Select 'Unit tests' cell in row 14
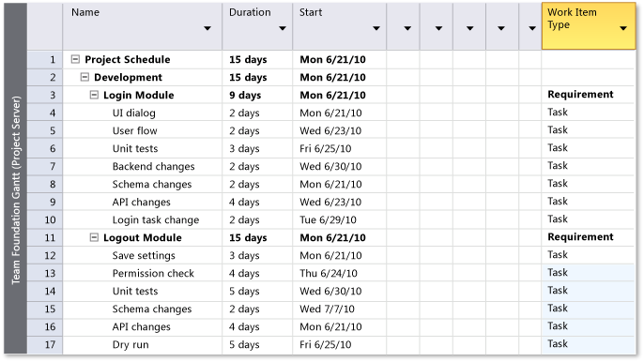Screen dimensions: 644x362 point(135,292)
